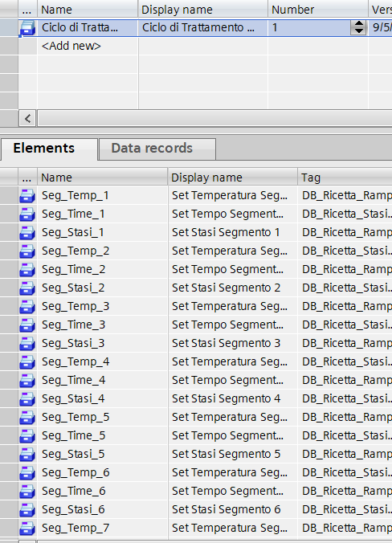Add a new recipe via <Add new>

coord(71,46)
